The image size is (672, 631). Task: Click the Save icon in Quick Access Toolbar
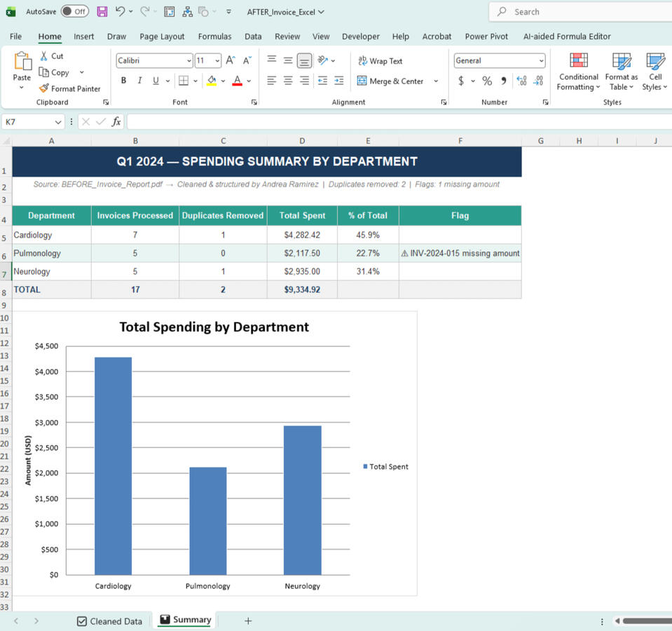click(101, 11)
